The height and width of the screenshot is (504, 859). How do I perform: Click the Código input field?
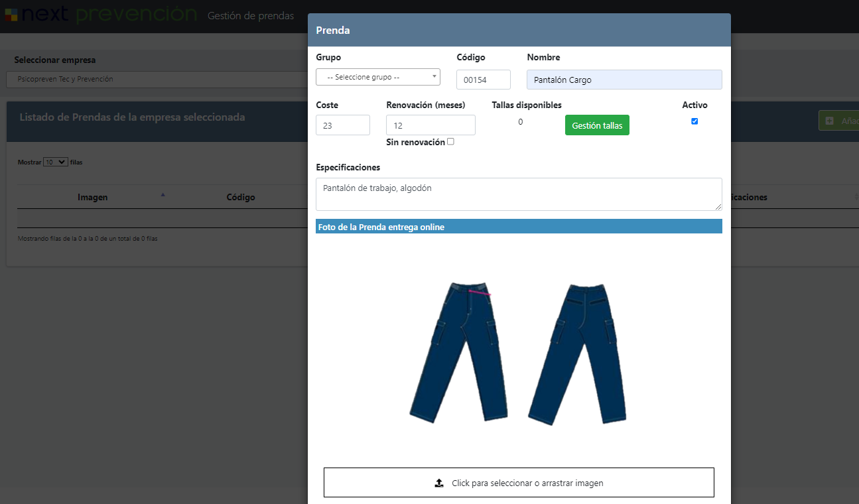point(484,80)
